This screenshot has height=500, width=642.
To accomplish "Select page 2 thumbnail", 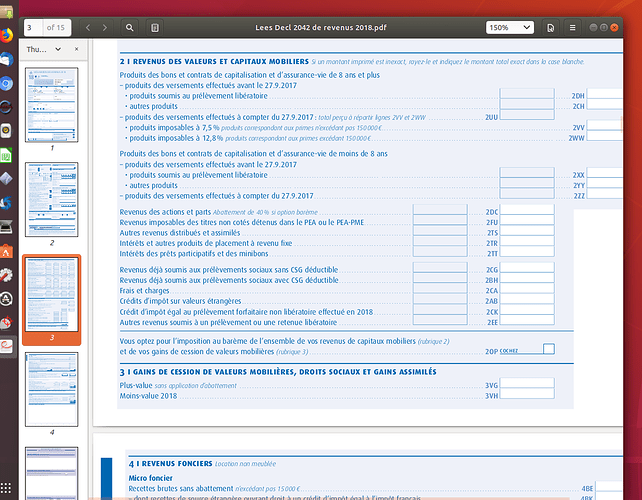I will point(52,199).
